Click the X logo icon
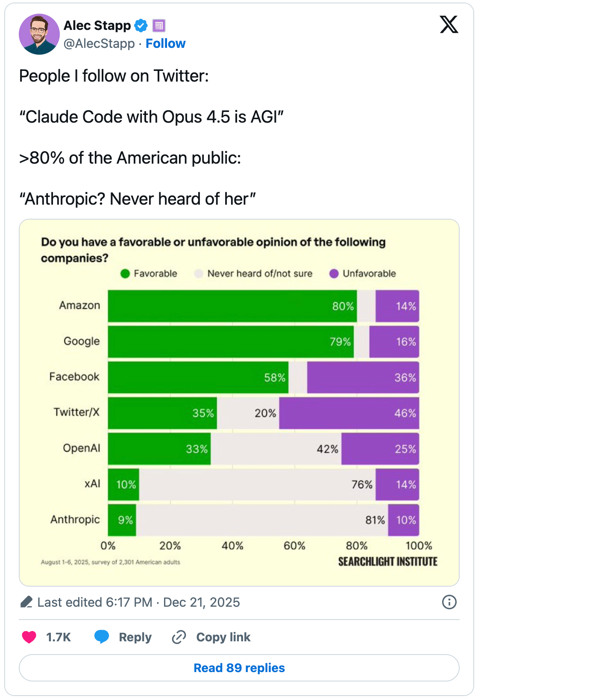The width and height of the screenshot is (616, 699). (x=449, y=24)
